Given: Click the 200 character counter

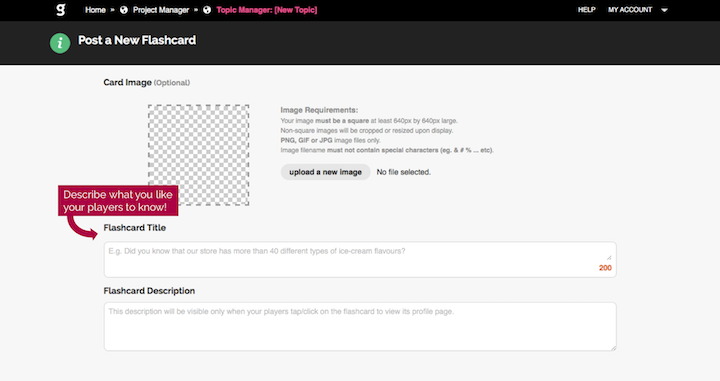Looking at the screenshot, I should pos(605,268).
